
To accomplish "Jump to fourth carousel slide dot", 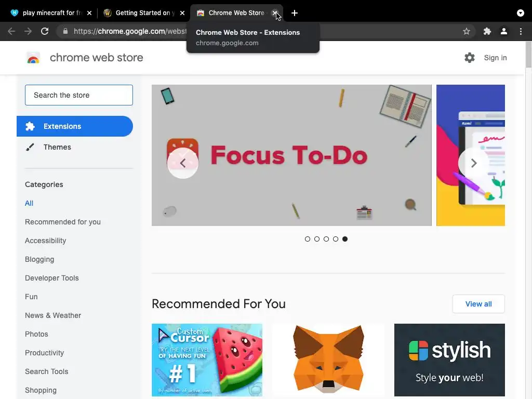I will (336, 239).
